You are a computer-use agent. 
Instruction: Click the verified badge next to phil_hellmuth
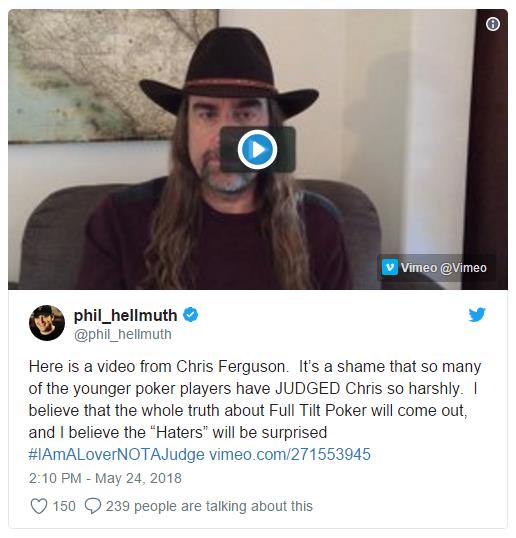tap(191, 315)
